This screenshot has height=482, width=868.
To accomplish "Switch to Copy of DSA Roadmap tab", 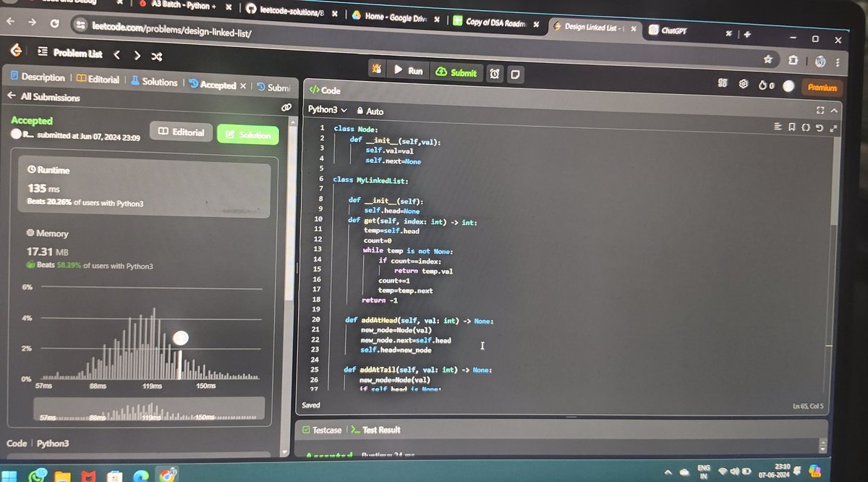I will click(x=495, y=22).
